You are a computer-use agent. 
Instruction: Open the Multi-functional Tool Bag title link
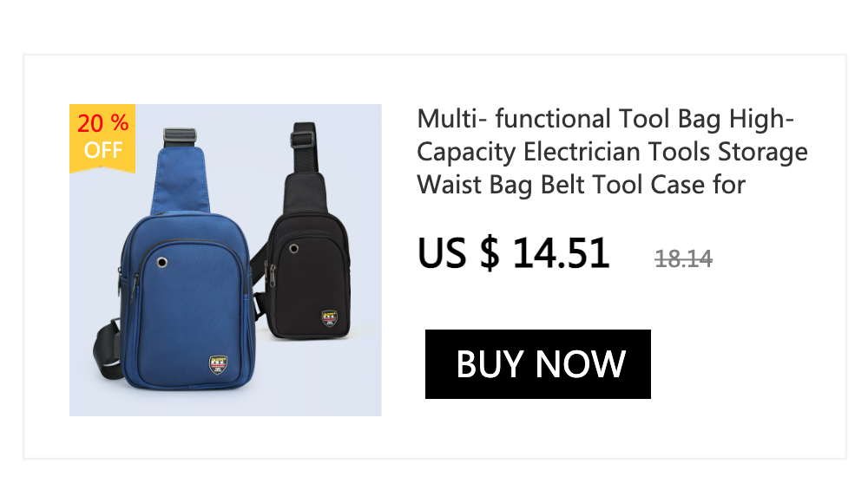(x=612, y=152)
